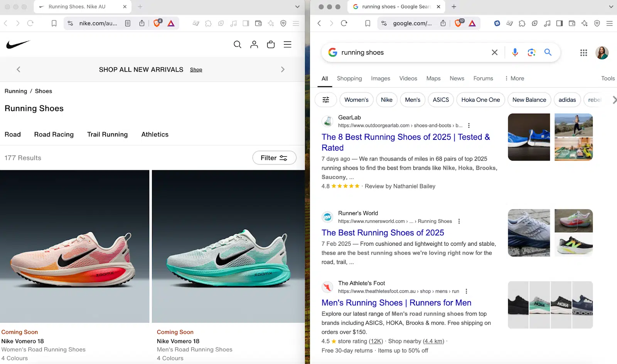Open Google search Tools
Screen dimensions: 617x364
[608, 79]
